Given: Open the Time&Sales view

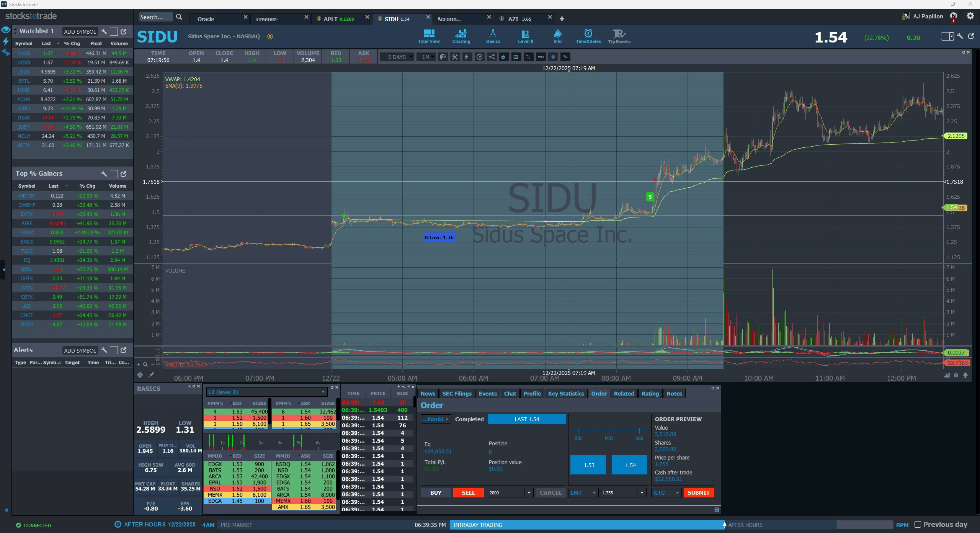Looking at the screenshot, I should [x=588, y=36].
